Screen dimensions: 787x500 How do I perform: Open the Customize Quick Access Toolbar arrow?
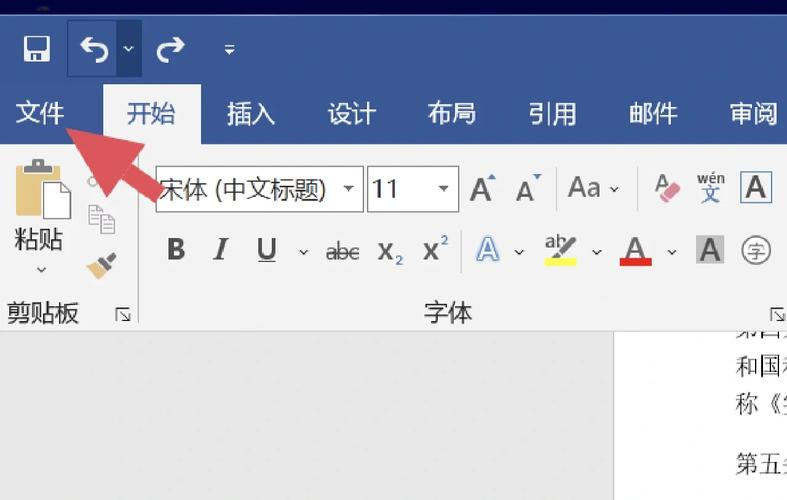[229, 49]
